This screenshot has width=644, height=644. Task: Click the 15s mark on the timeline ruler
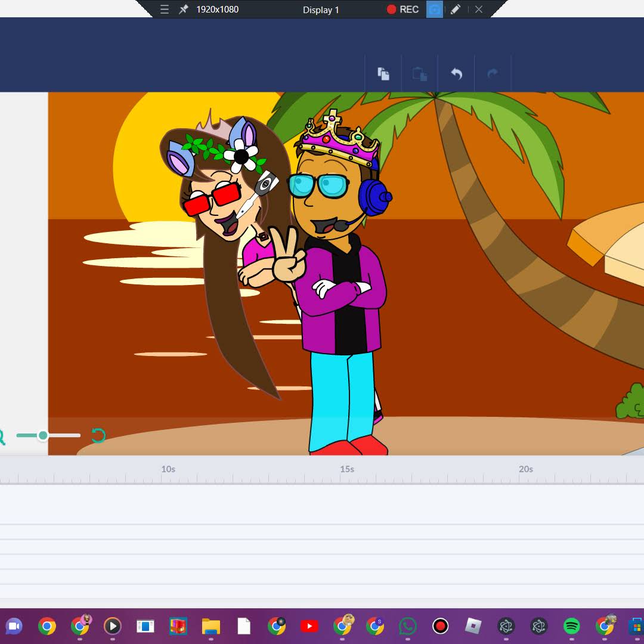click(x=347, y=469)
